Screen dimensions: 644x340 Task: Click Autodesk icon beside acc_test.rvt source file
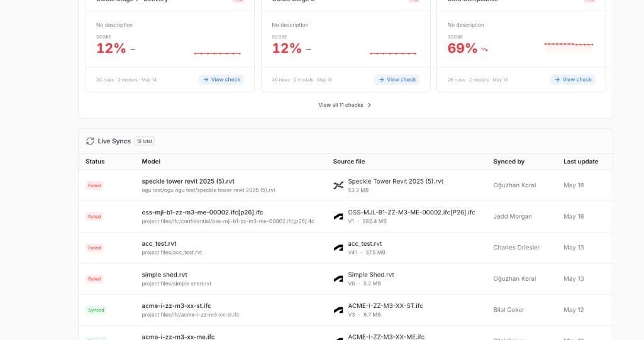coord(338,248)
